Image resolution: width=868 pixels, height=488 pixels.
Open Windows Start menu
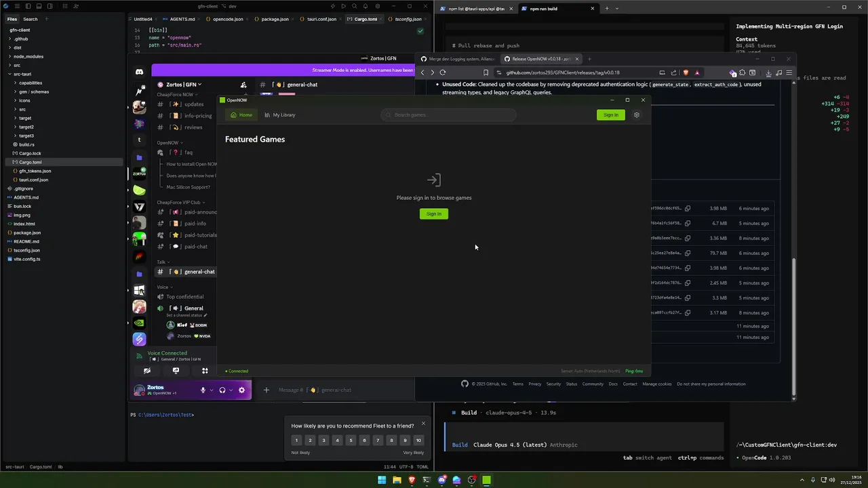pyautogui.click(x=382, y=480)
